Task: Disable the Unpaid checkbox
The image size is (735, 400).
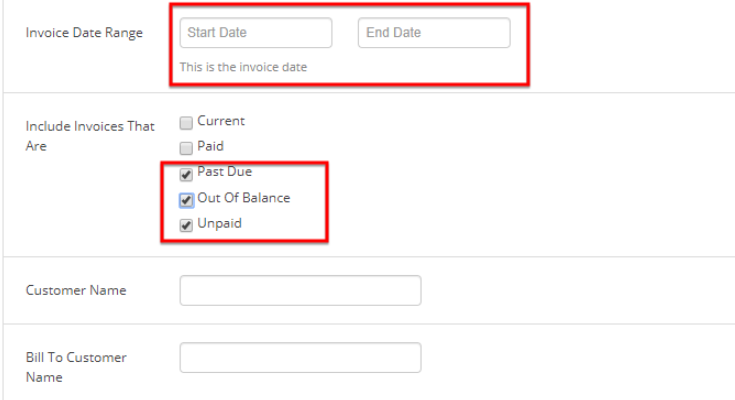Action: coord(186,225)
